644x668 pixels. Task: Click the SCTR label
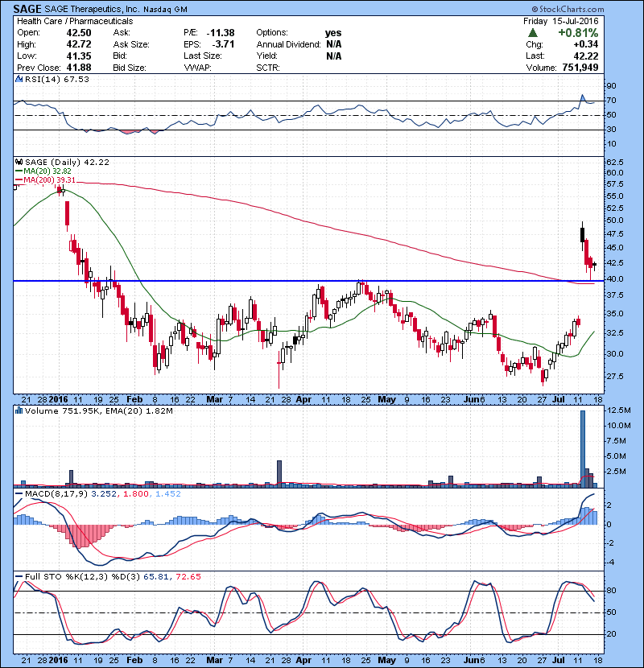(268, 68)
